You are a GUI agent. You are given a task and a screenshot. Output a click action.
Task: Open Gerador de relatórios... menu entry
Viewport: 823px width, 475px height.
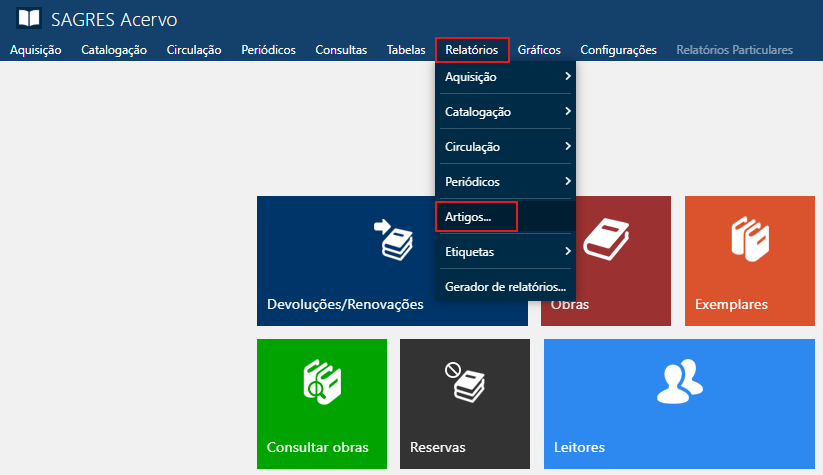pyautogui.click(x=505, y=287)
